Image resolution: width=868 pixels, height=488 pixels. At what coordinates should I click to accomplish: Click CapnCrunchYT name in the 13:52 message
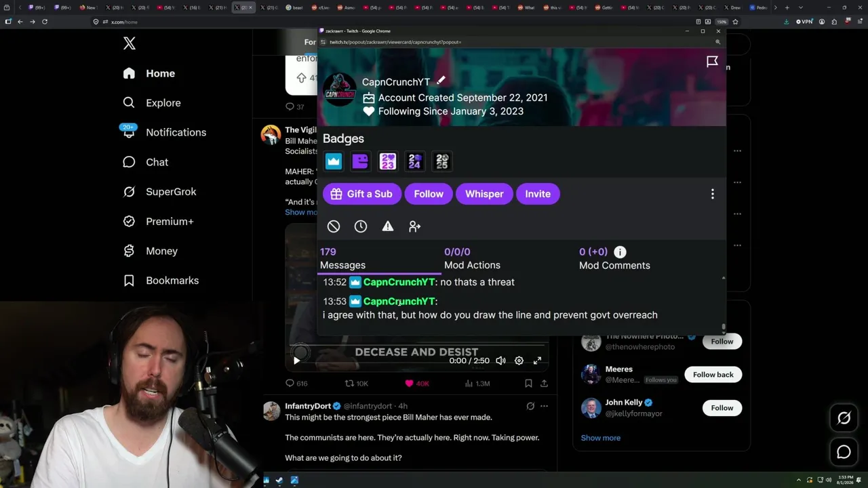tap(399, 282)
